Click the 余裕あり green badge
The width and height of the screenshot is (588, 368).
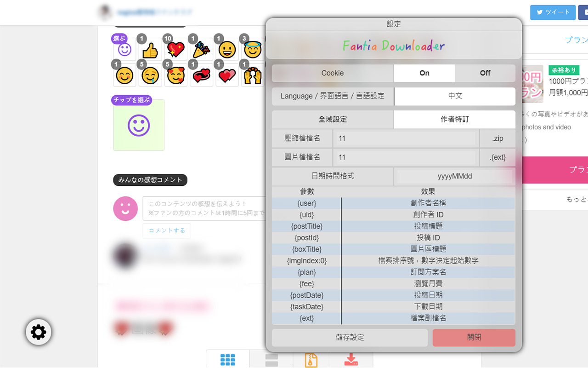pyautogui.click(x=564, y=70)
